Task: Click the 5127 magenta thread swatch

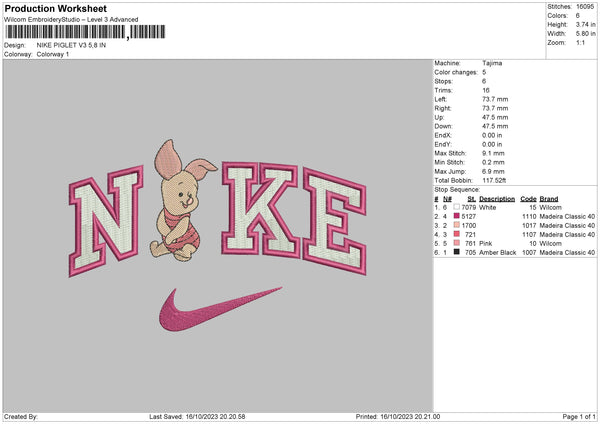Action: click(x=457, y=216)
